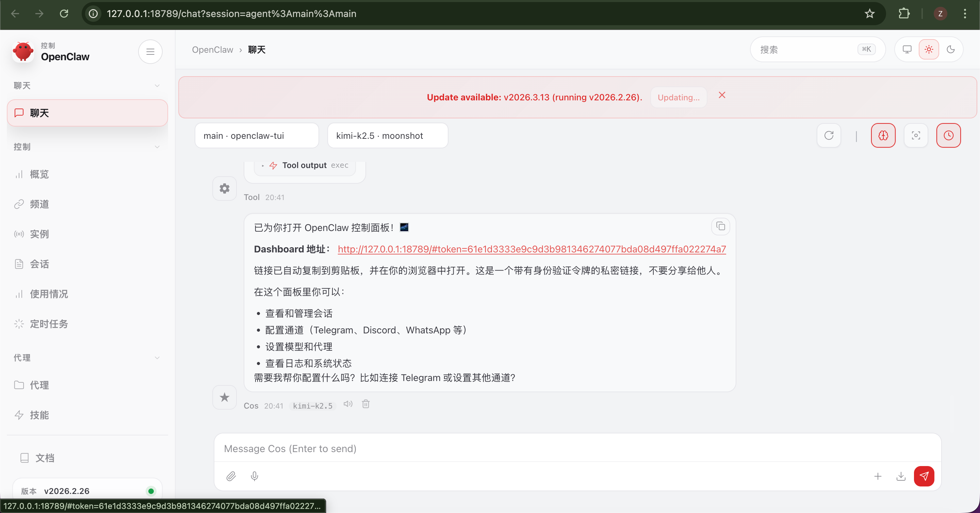
Task: Switch to dark theme moon icon
Action: (x=951, y=49)
